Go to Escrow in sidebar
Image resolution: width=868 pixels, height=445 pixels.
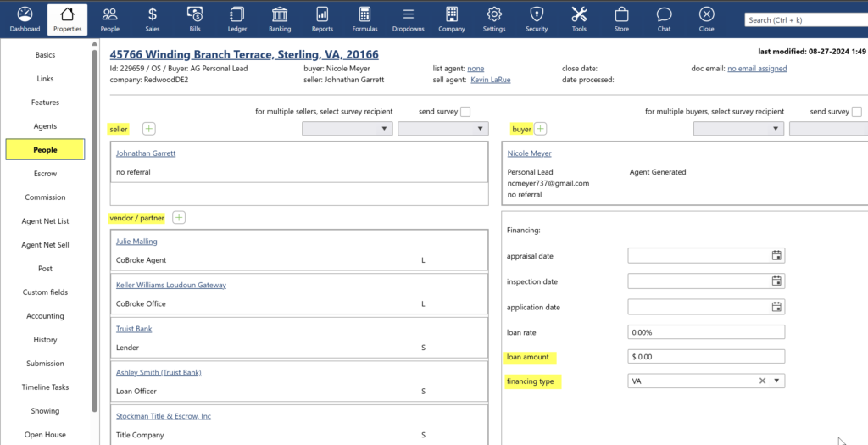45,173
